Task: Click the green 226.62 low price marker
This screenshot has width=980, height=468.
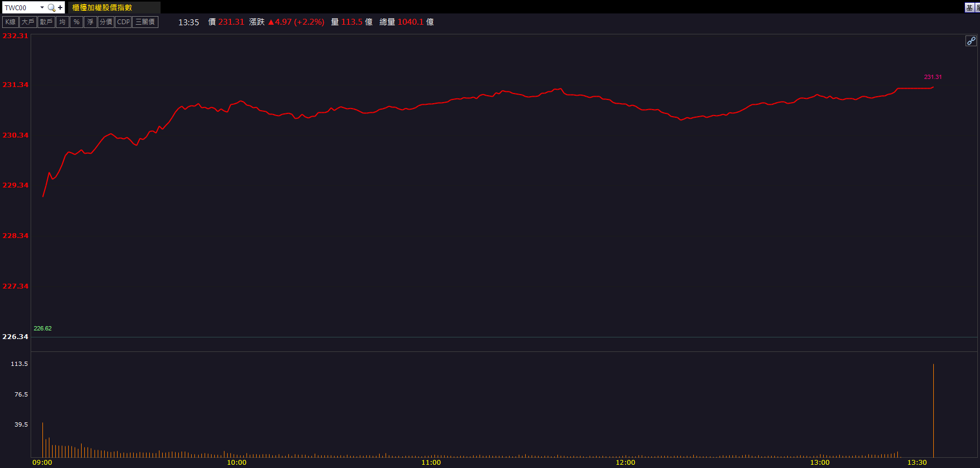Action: click(42, 328)
